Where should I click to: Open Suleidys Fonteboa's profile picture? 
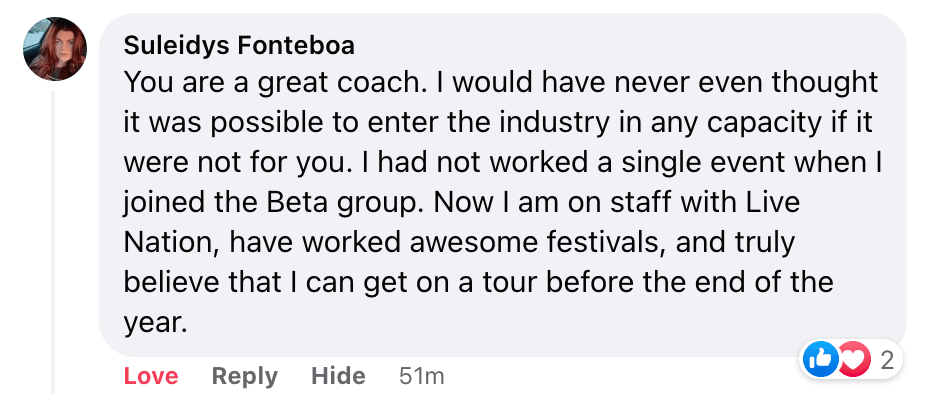click(x=55, y=49)
